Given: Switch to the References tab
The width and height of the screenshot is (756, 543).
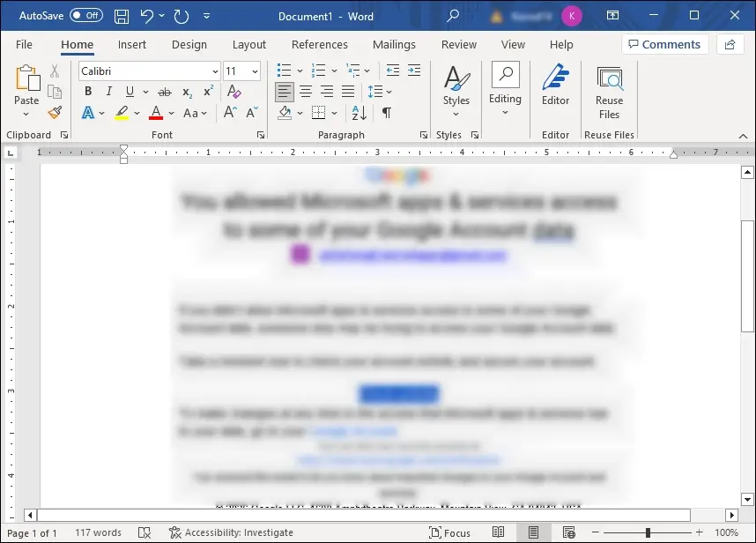Looking at the screenshot, I should click(320, 44).
